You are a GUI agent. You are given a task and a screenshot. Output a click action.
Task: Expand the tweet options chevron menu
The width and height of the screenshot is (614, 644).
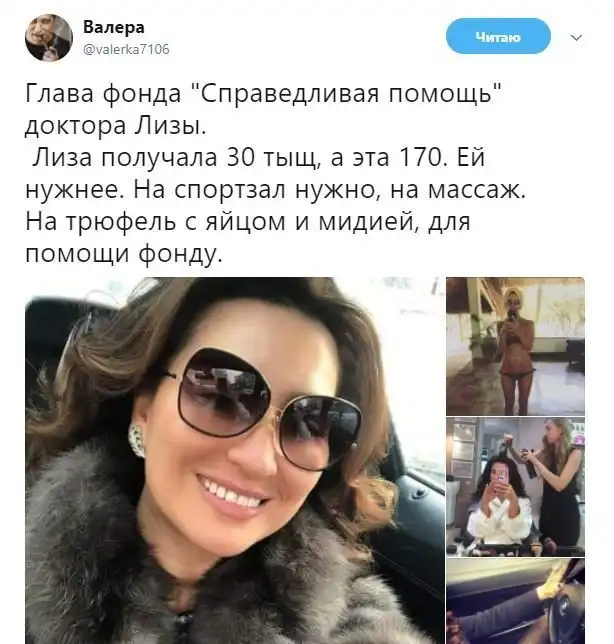pyautogui.click(x=577, y=38)
